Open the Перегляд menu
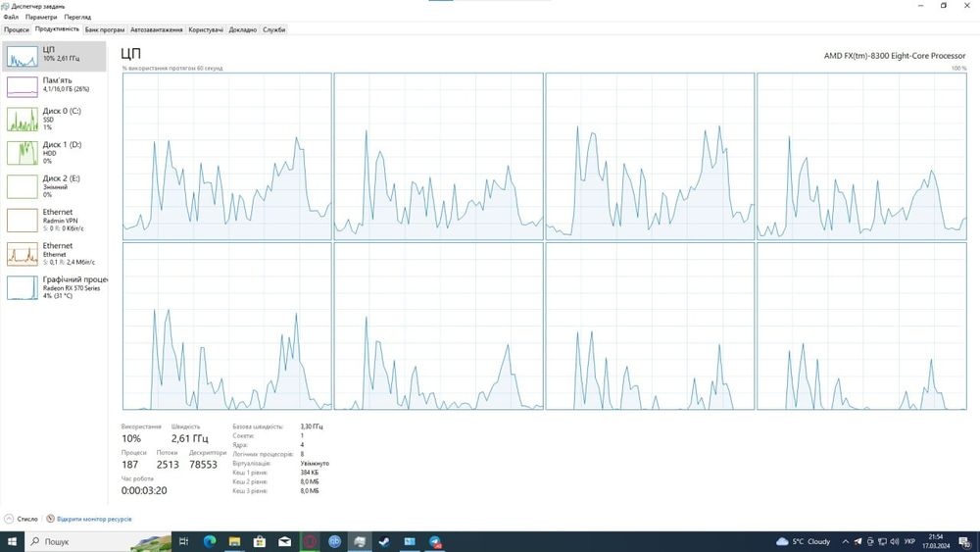 [77, 17]
